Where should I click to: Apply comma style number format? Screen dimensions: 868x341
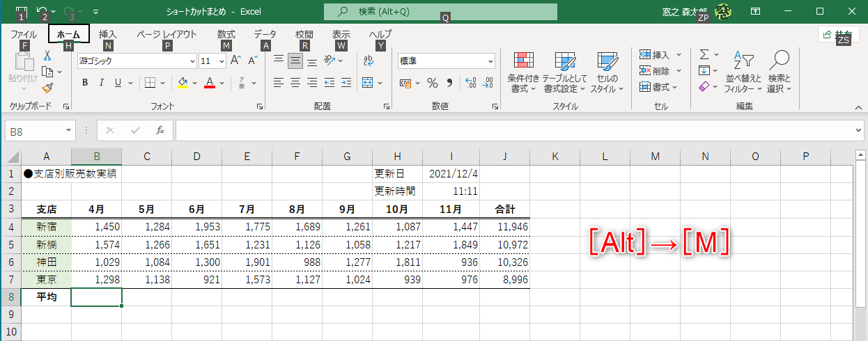pos(449,83)
